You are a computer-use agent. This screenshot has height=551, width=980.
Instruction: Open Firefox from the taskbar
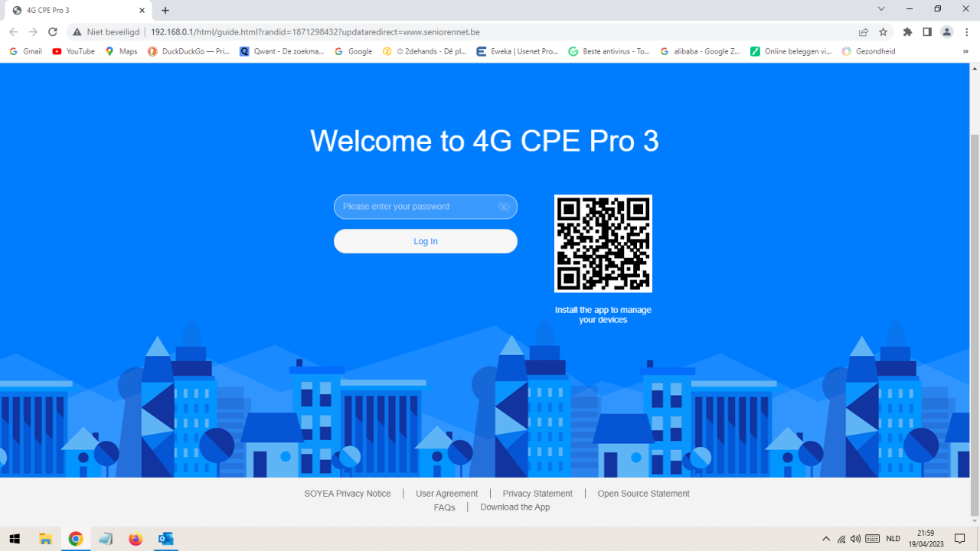[x=136, y=539]
